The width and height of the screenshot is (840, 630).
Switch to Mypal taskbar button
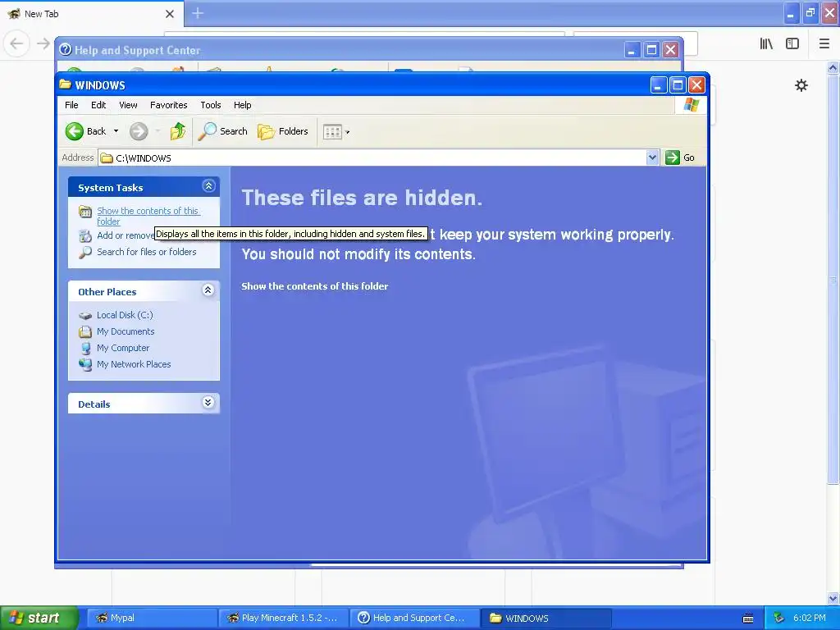(x=152, y=619)
